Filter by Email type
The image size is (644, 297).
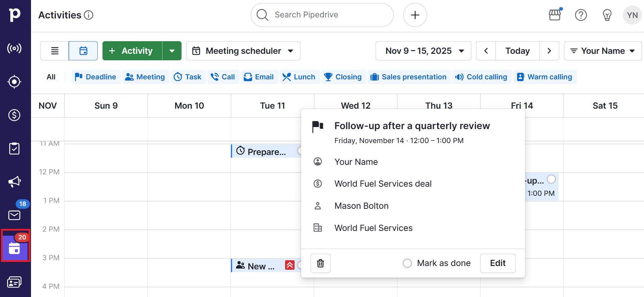click(x=260, y=77)
